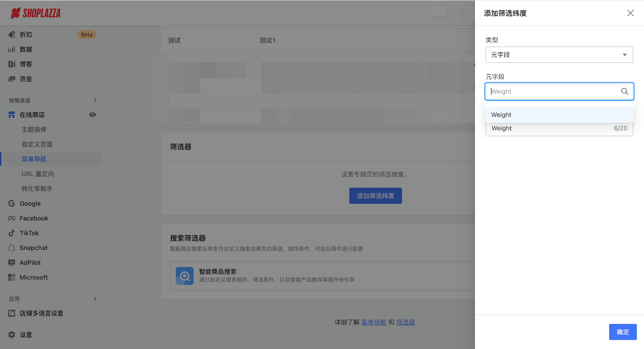Open the 筛选器 help link

coord(405,322)
